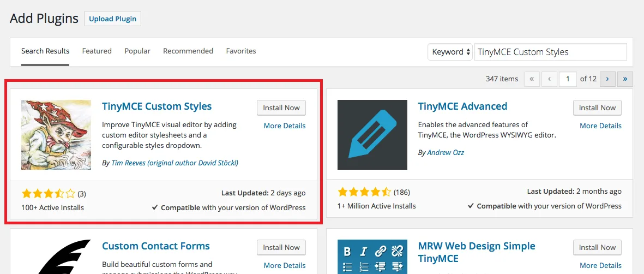Click the plugin search input field
Image resolution: width=644 pixels, height=274 pixels.
[x=551, y=52]
